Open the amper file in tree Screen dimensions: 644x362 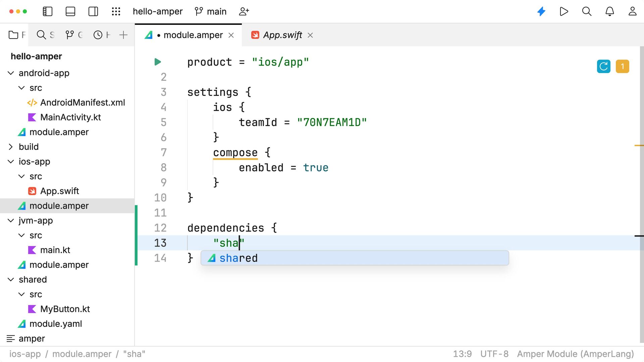pos(32,339)
